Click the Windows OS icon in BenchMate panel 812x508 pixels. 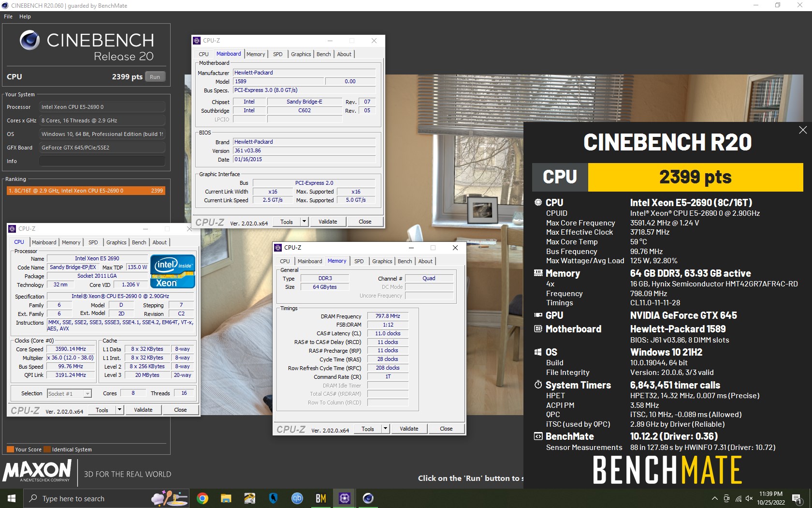click(x=538, y=352)
